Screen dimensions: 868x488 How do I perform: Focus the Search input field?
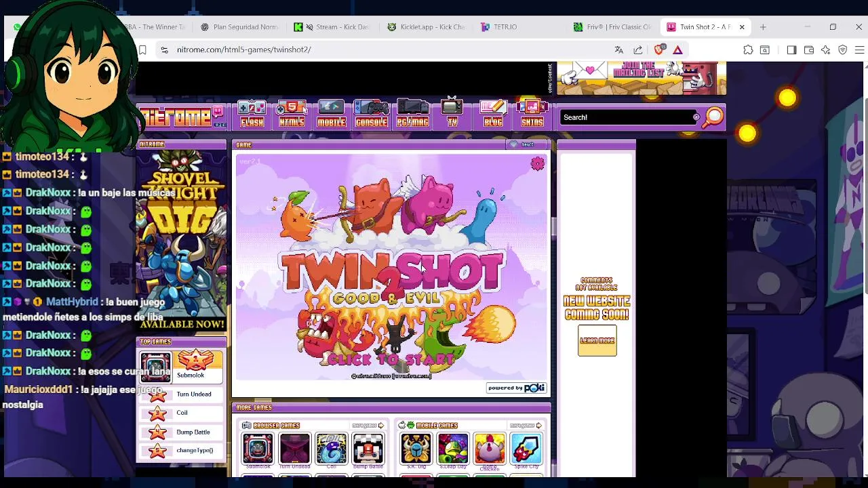point(627,117)
